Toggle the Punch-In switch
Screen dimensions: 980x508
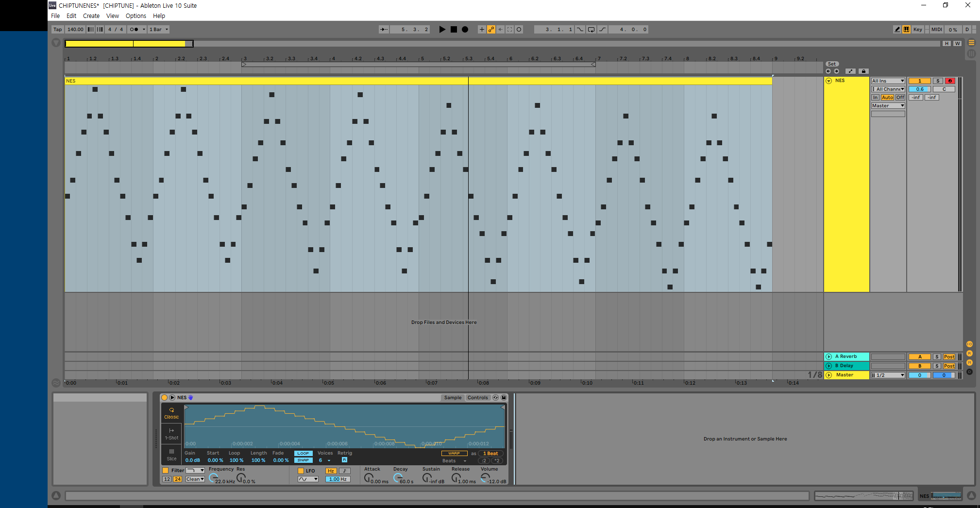point(580,30)
